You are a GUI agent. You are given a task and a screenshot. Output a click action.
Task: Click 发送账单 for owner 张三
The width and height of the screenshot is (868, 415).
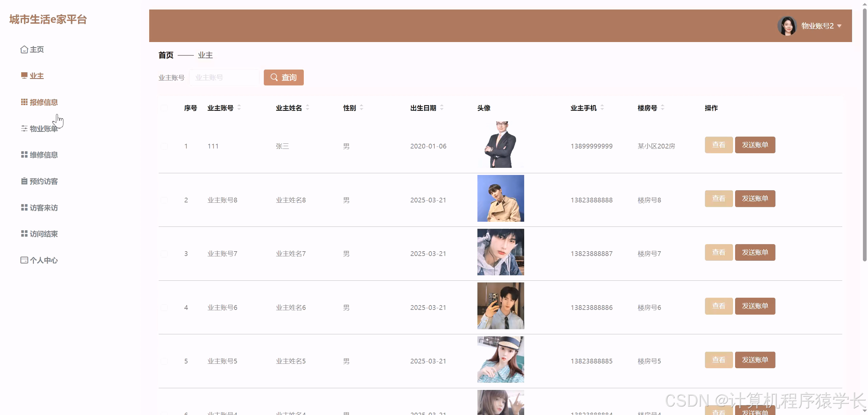click(x=755, y=145)
